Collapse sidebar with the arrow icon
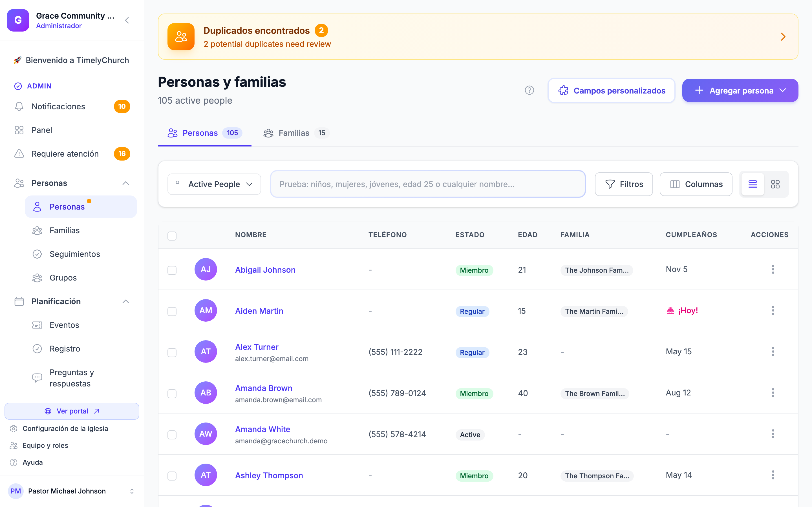Image resolution: width=812 pixels, height=507 pixels. point(127,21)
